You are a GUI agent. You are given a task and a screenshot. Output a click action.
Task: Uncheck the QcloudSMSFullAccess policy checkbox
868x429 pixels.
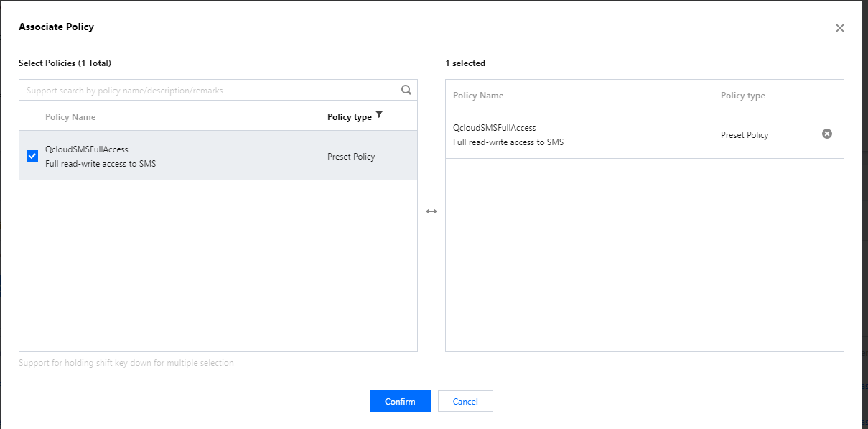[x=32, y=156]
